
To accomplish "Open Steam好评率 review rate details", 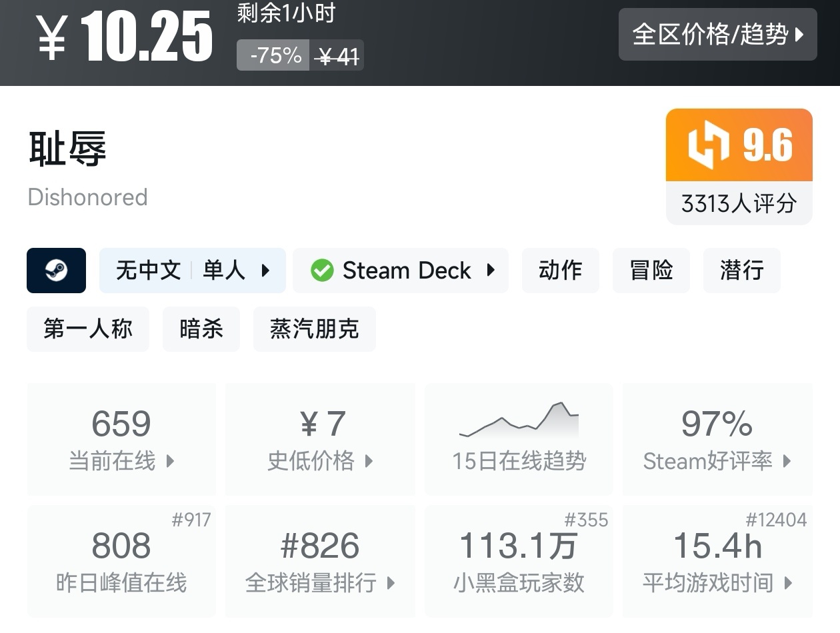I will pos(717,439).
